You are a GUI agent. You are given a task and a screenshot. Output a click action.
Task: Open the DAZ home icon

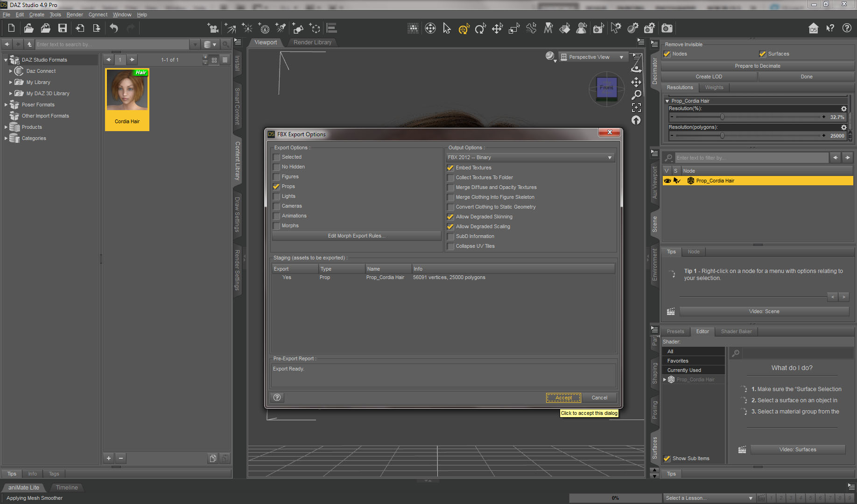pos(814,28)
